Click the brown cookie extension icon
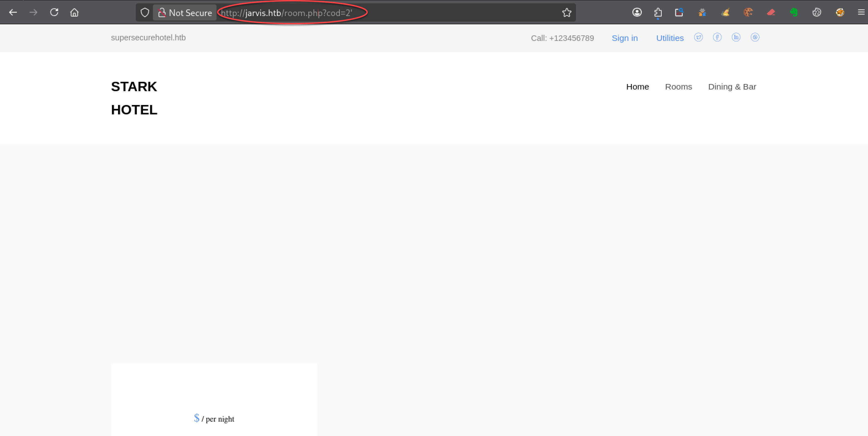Screen dimensions: 868x436 (x=748, y=12)
